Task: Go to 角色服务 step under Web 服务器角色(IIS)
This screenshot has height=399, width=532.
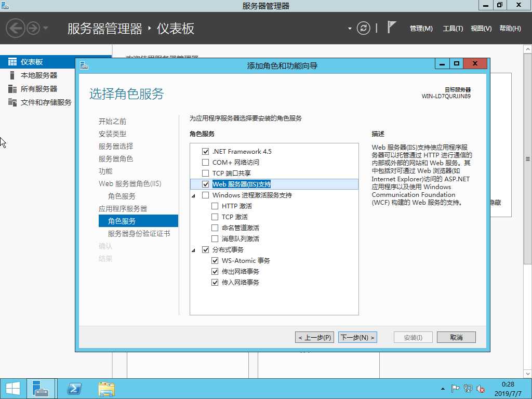Action: pyautogui.click(x=122, y=196)
